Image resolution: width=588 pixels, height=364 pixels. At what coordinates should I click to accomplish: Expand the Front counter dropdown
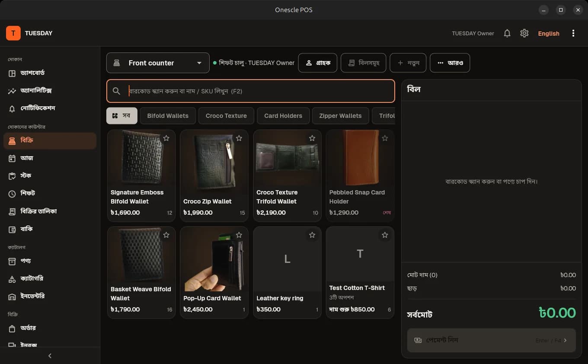pyautogui.click(x=158, y=63)
